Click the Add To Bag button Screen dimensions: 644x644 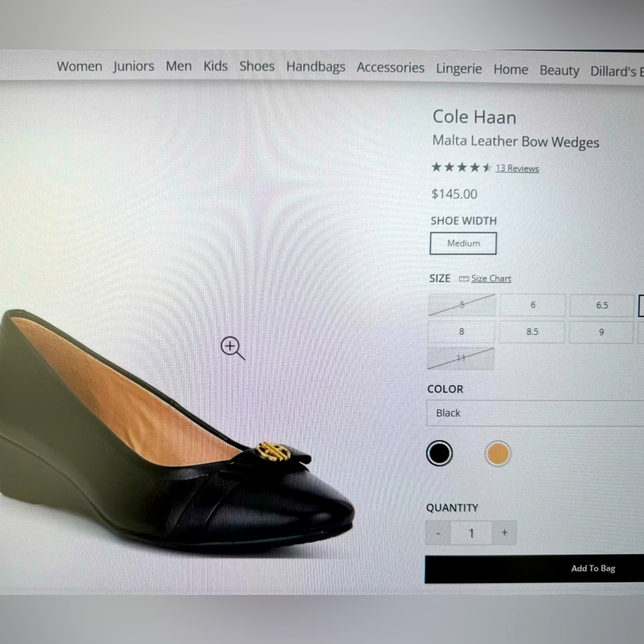click(535, 569)
